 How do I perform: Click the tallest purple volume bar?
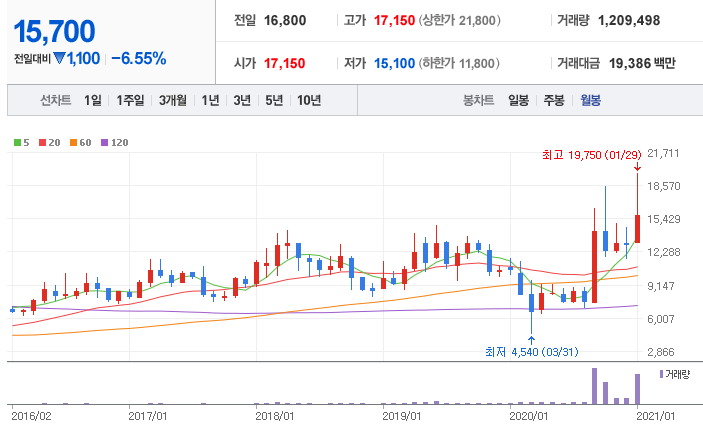point(595,386)
